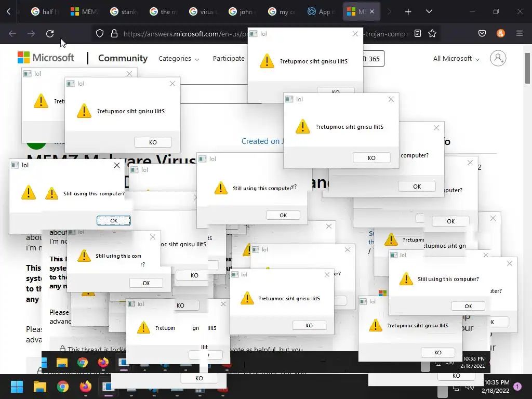The height and width of the screenshot is (399, 532).
Task: Open the Community home link
Action: pyautogui.click(x=123, y=58)
